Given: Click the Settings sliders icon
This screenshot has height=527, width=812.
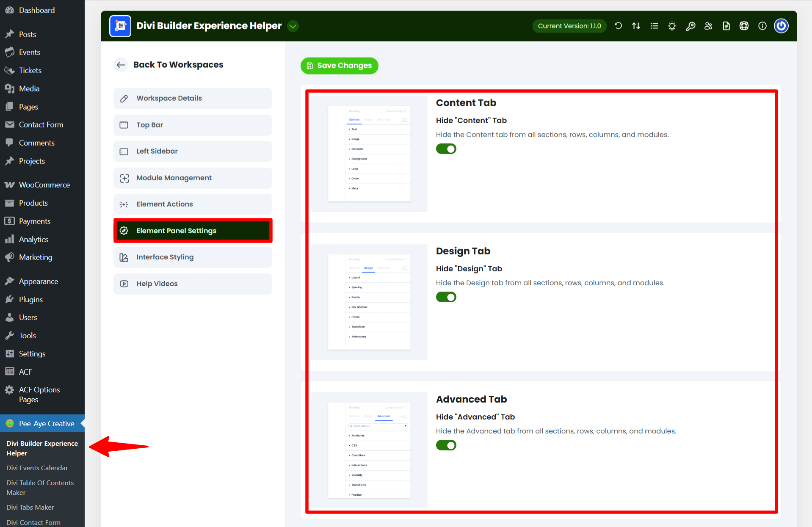Looking at the screenshot, I should pyautogui.click(x=9, y=353).
